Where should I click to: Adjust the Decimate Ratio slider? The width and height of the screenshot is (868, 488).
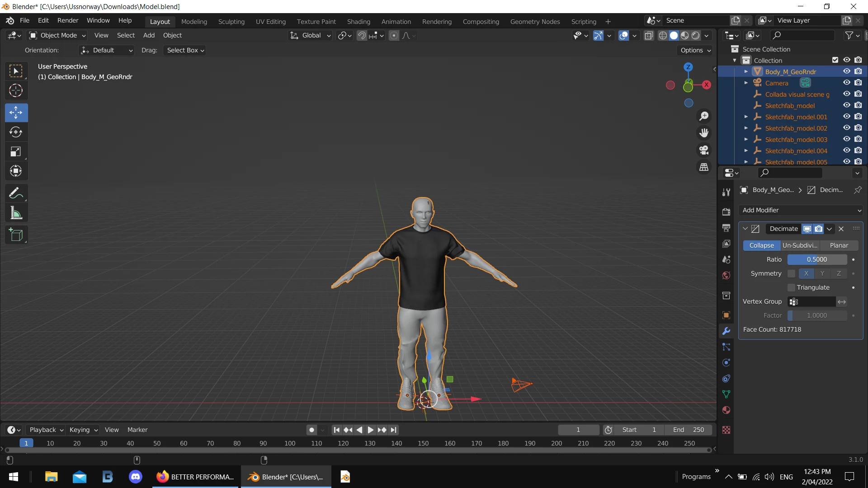817,259
